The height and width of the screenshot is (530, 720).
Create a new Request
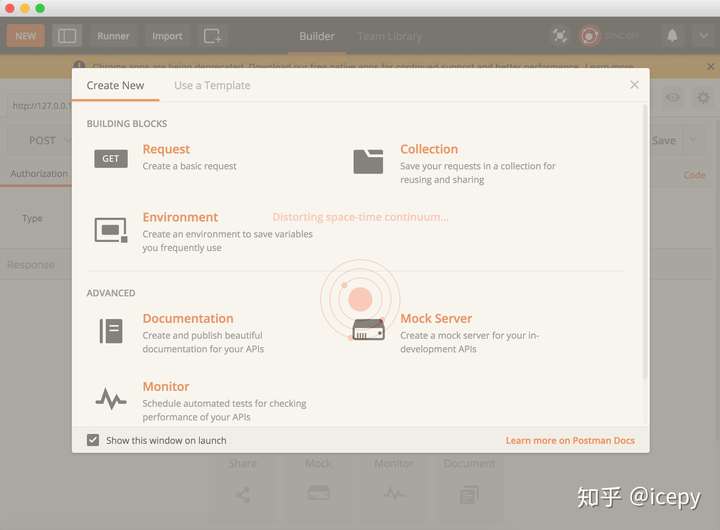[x=166, y=149]
